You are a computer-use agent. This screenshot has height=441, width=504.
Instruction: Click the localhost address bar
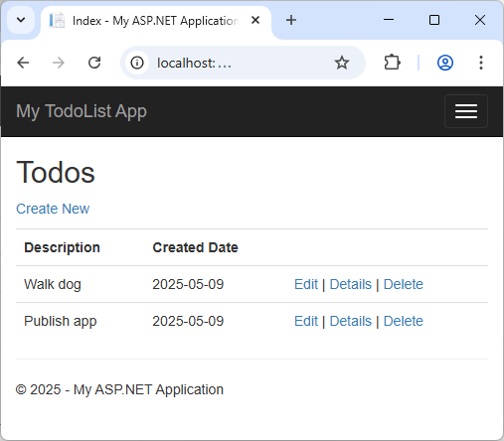243,63
